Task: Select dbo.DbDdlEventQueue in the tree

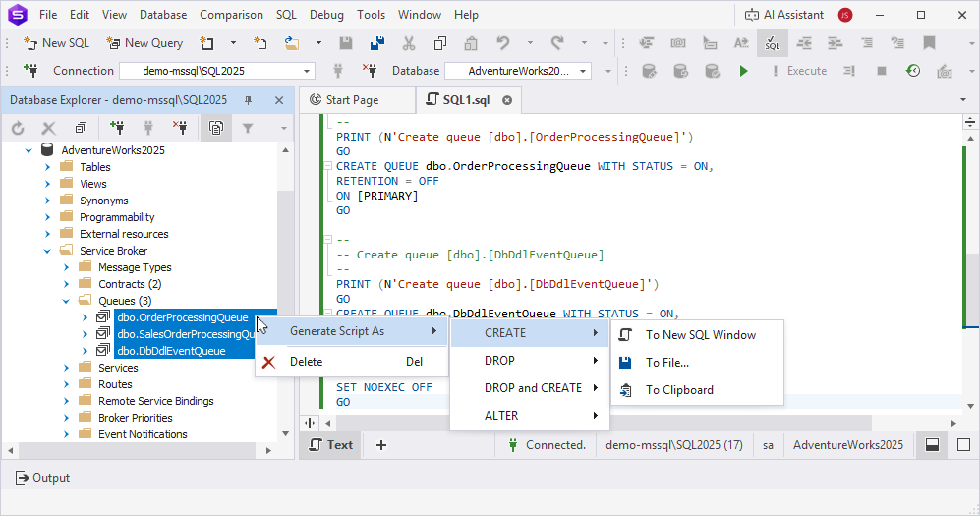Action: [x=171, y=351]
